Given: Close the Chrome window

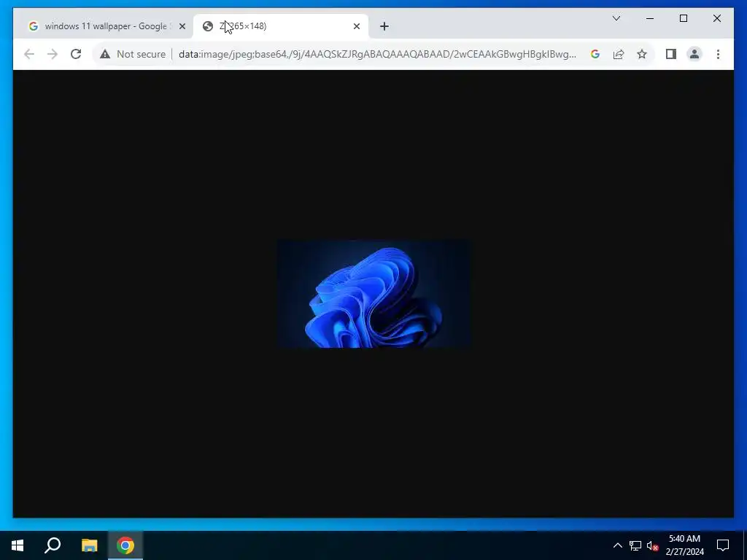Looking at the screenshot, I should (x=716, y=18).
